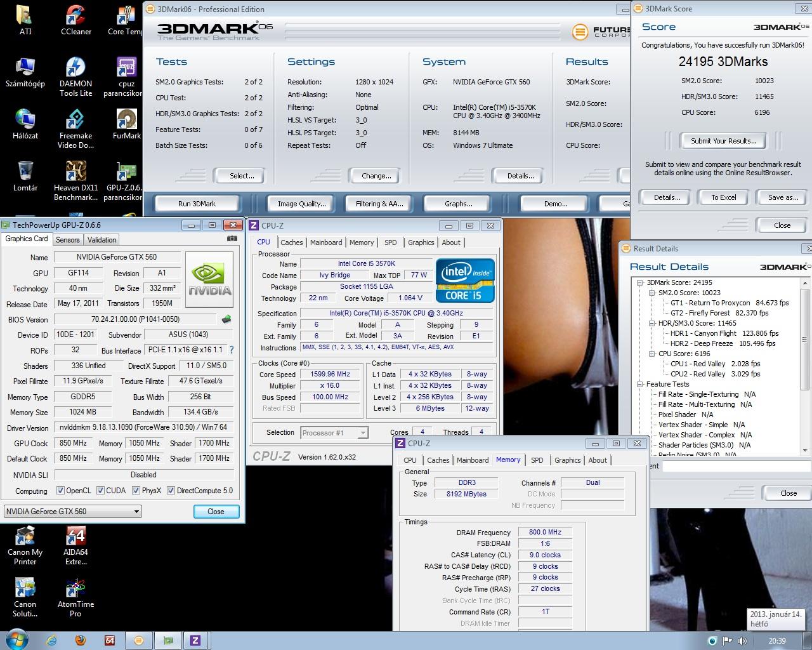The image size is (812, 650).
Task: Click the volume tray icon
Action: pos(742,641)
